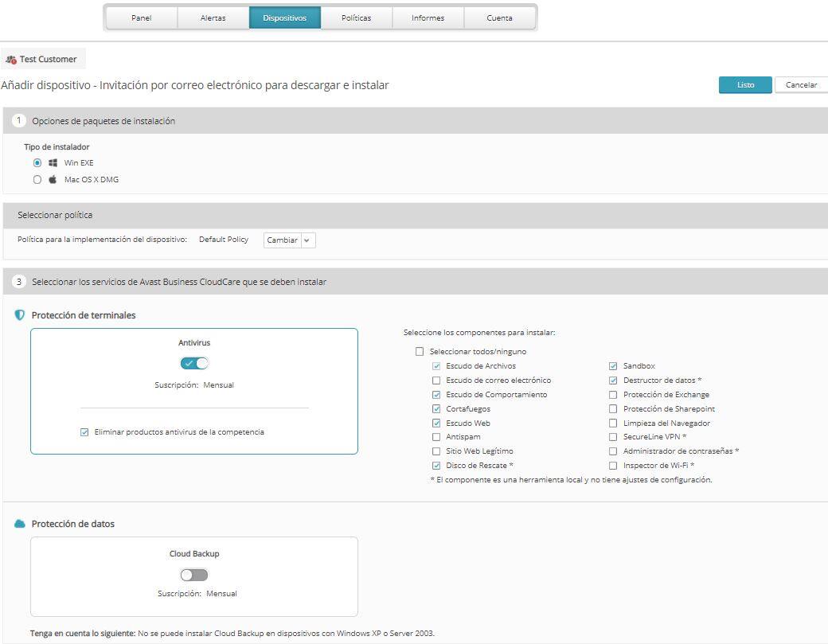
Task: Click the shield icon beside Protección de terminales
Action: click(x=20, y=315)
